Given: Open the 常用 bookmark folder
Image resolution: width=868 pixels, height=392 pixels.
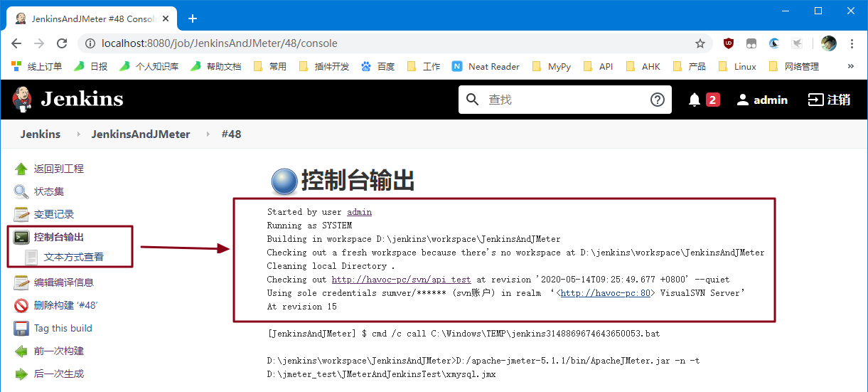Looking at the screenshot, I should click(x=269, y=66).
